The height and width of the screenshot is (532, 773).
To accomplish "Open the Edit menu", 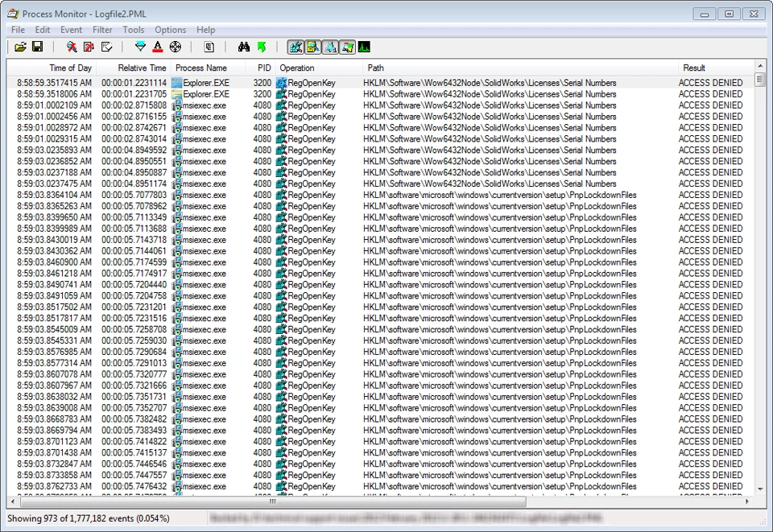I will [43, 30].
